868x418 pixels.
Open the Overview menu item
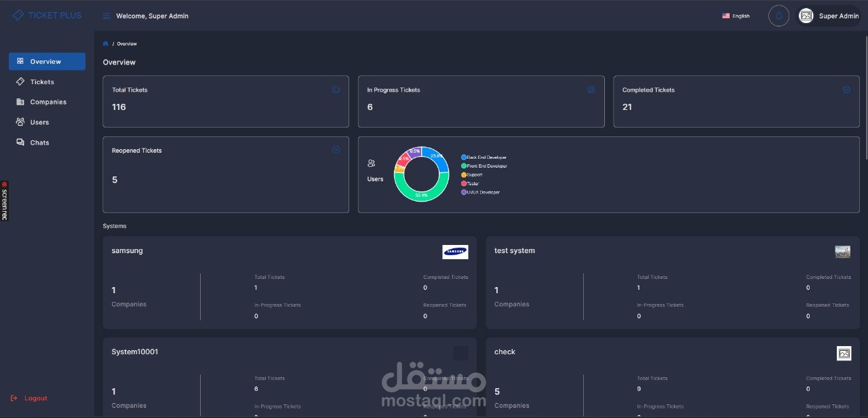[47, 61]
